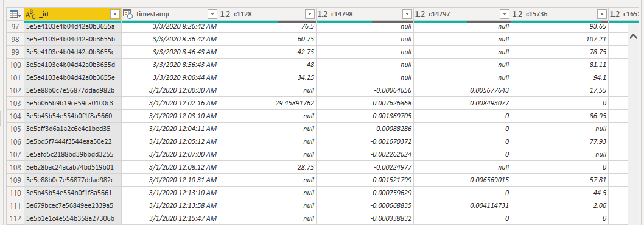Select the c14798 column header
This screenshot has width=644, height=225.
(365, 15)
